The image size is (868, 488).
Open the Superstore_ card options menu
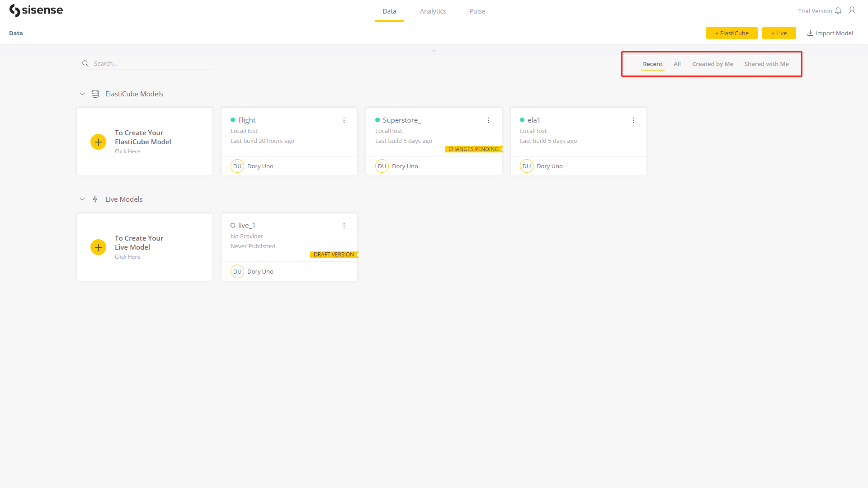click(489, 120)
